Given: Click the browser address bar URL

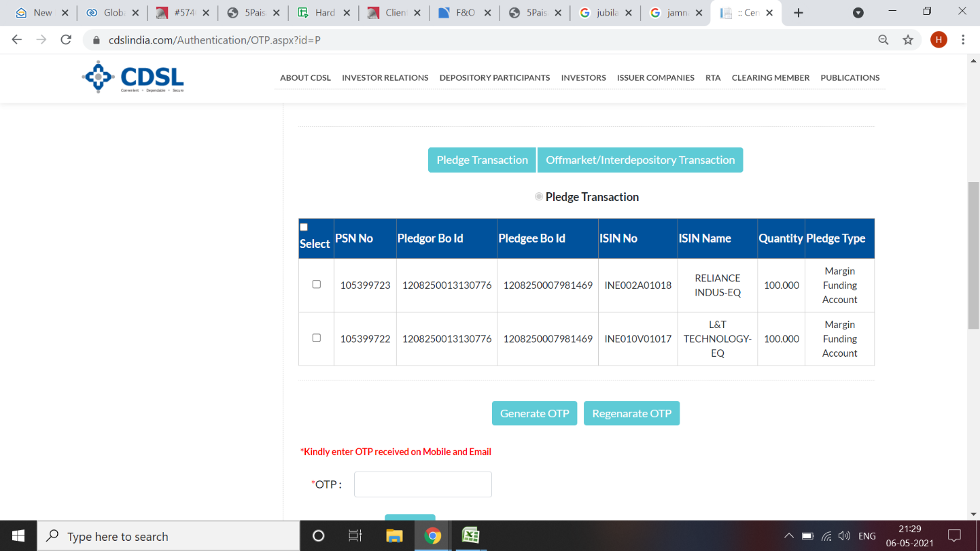Looking at the screenshot, I should 215,40.
